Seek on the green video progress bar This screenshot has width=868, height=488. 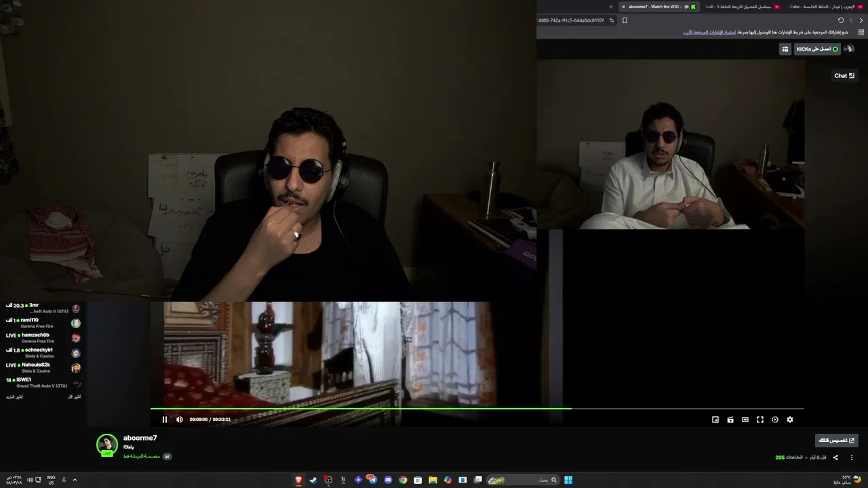coord(477,409)
